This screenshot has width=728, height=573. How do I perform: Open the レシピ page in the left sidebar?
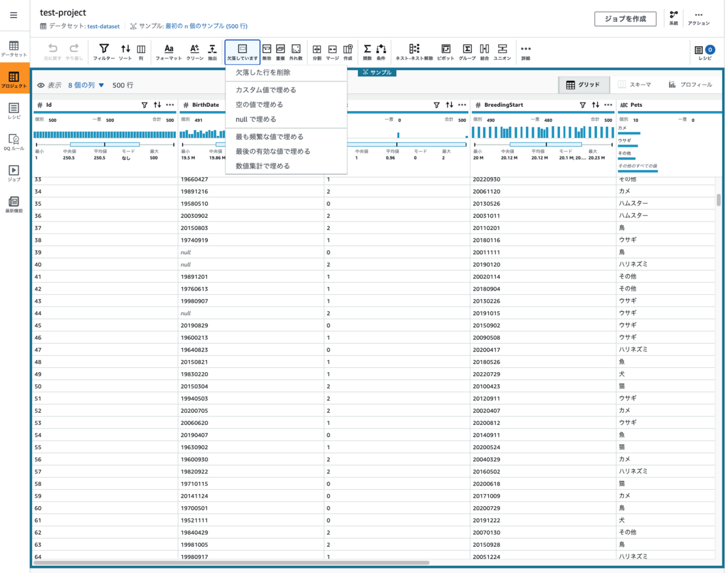click(x=14, y=111)
